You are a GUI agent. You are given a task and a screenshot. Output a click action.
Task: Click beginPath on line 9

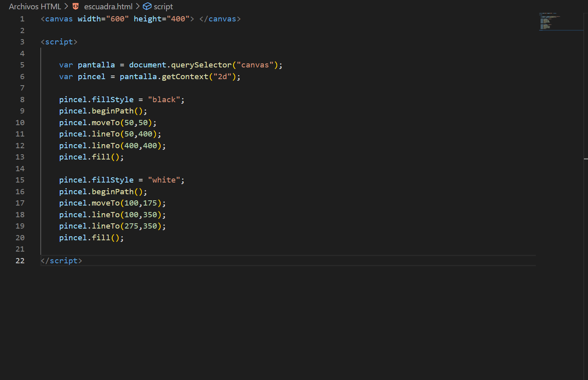[113, 111]
